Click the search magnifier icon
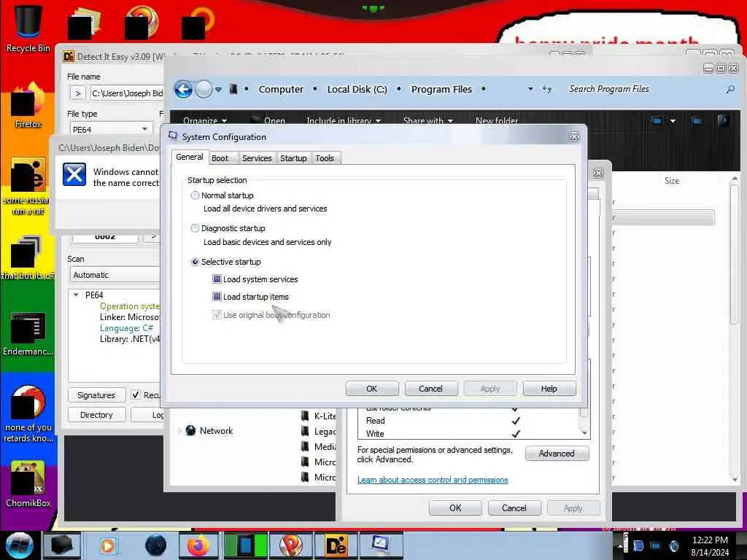The height and width of the screenshot is (560, 747). [730, 89]
